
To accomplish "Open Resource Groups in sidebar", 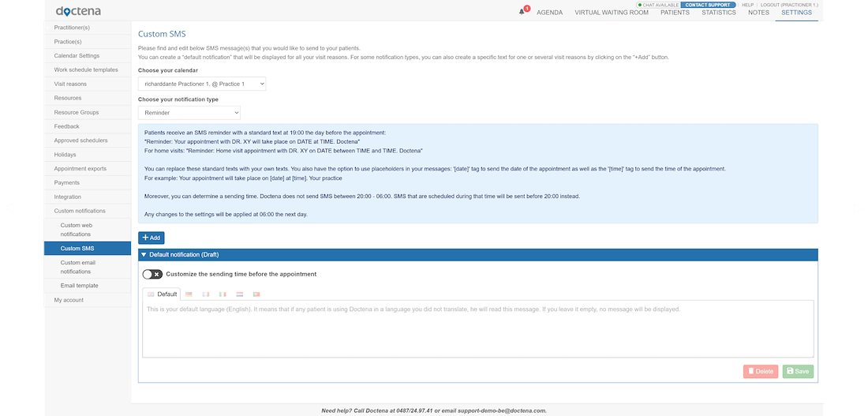I will pyautogui.click(x=88, y=112).
